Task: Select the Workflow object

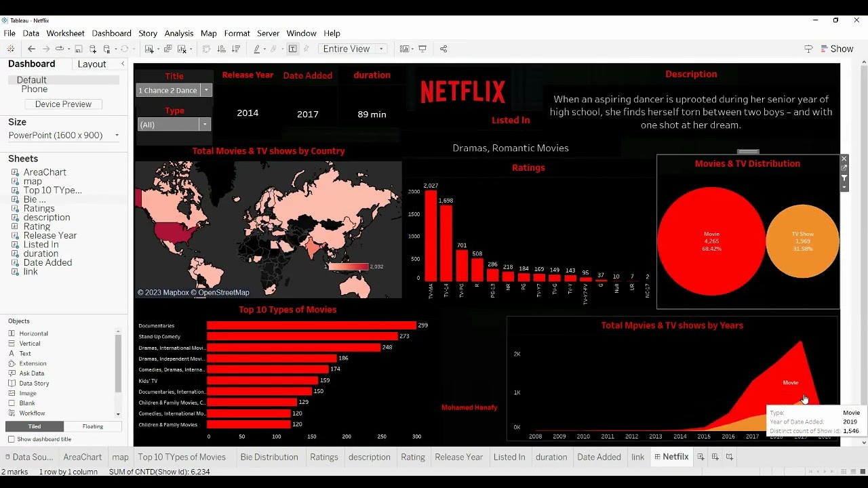Action: pyautogui.click(x=32, y=413)
